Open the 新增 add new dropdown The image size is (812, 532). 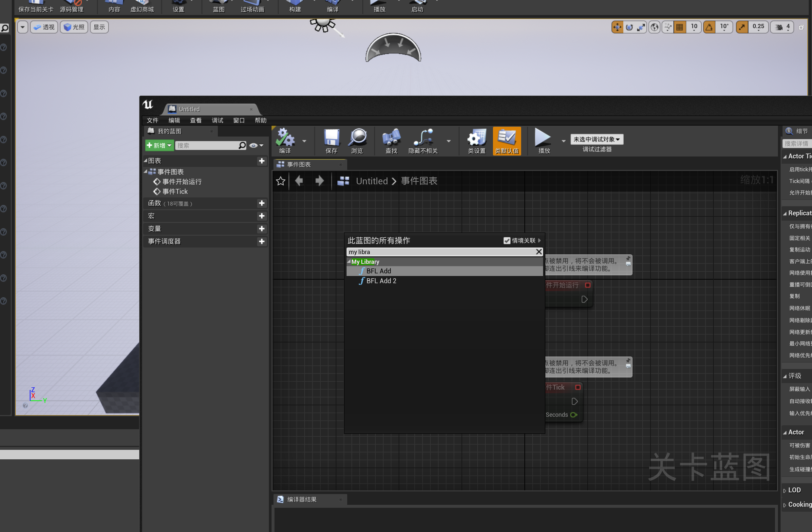coord(159,146)
